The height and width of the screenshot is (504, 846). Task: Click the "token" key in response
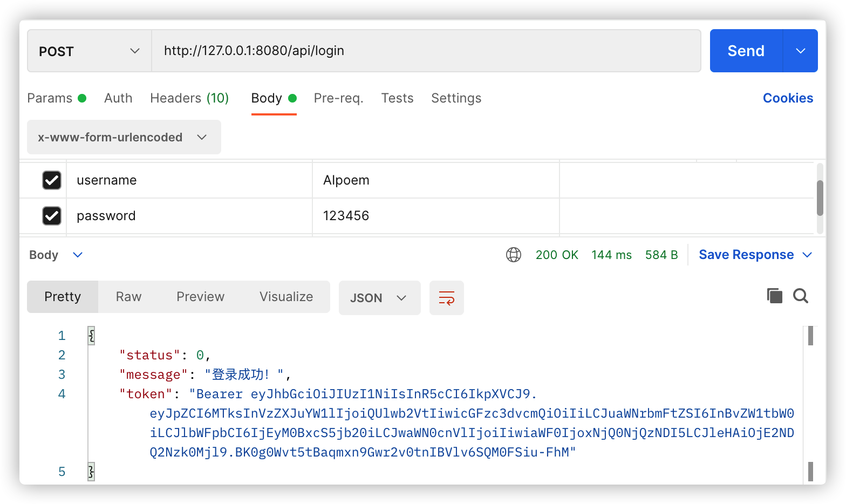pyautogui.click(x=146, y=394)
